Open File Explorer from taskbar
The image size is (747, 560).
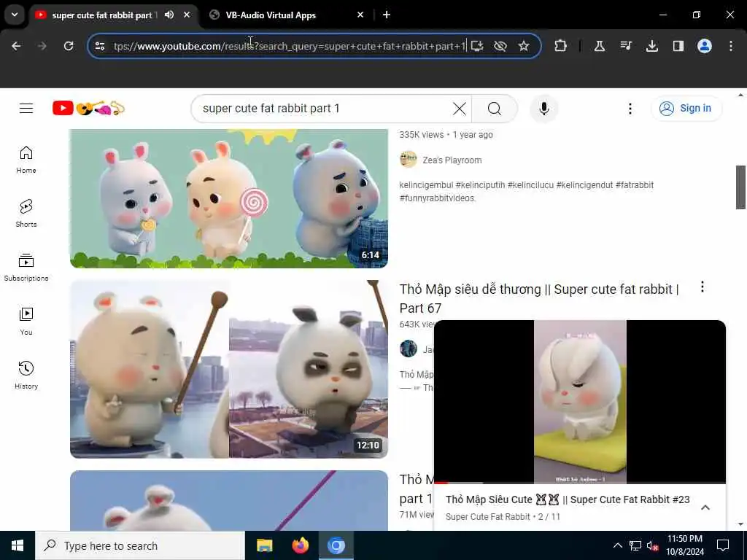(x=264, y=545)
